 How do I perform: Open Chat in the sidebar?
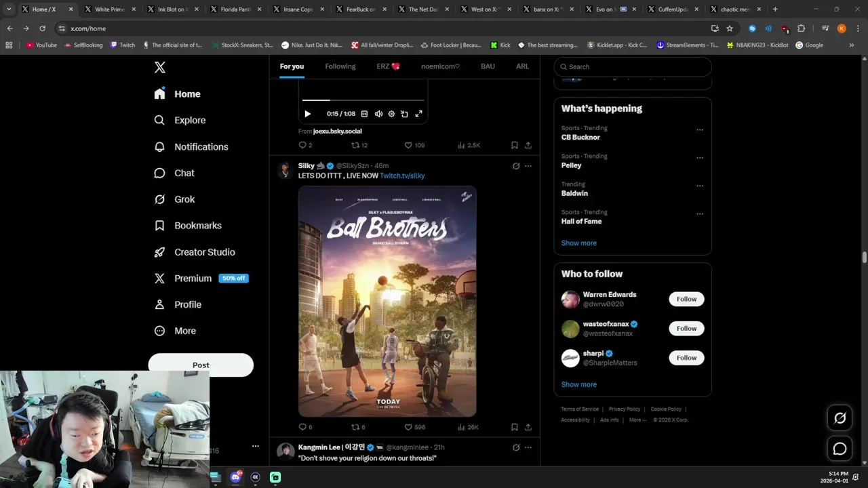point(175,173)
